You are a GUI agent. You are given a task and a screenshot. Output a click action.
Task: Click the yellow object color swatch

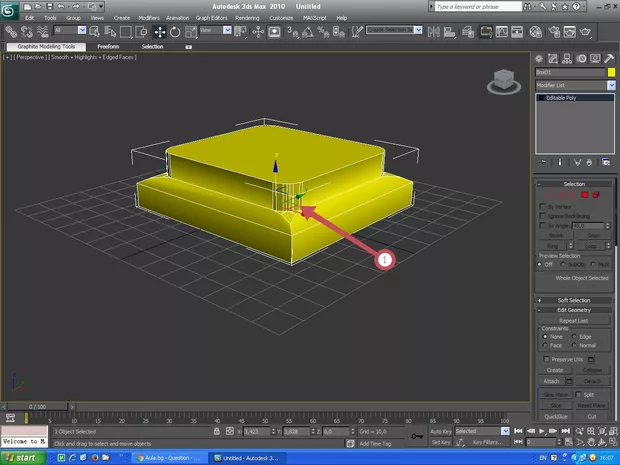coord(610,73)
